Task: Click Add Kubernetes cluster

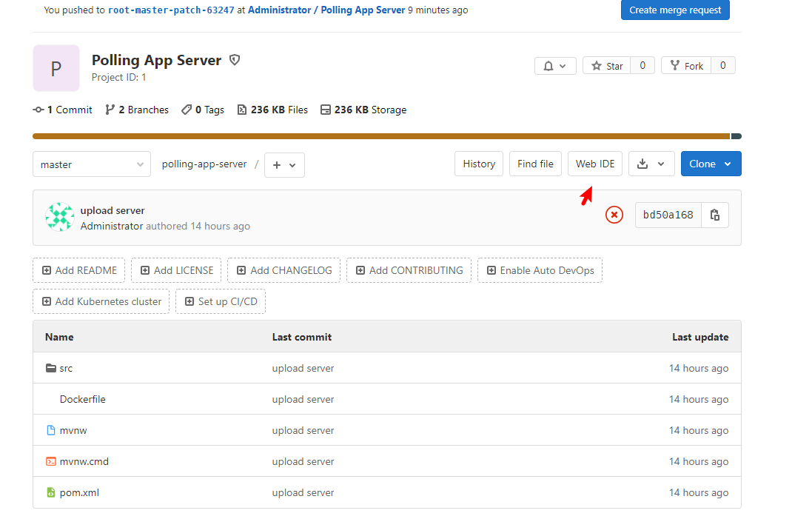Action: click(x=101, y=301)
